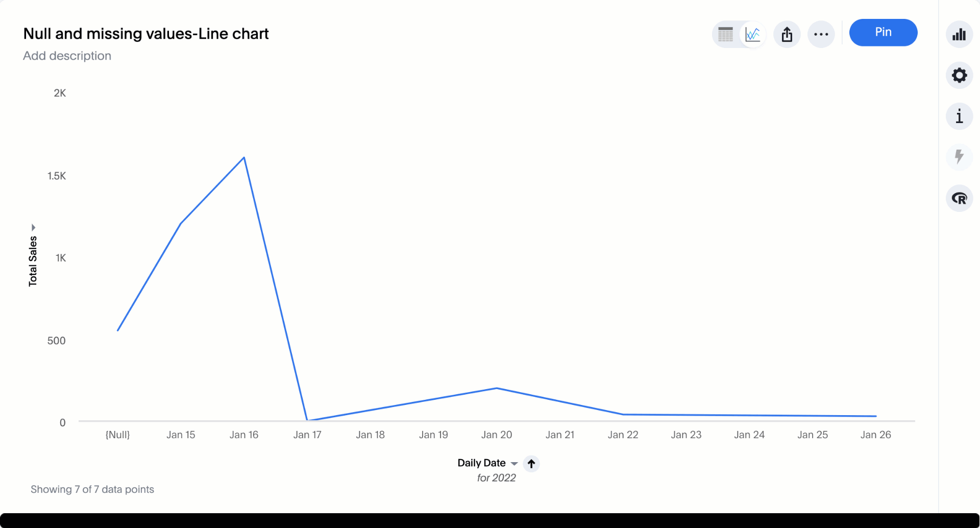Switch to table view in view toggle
The height and width of the screenshot is (528, 980).
coord(725,34)
